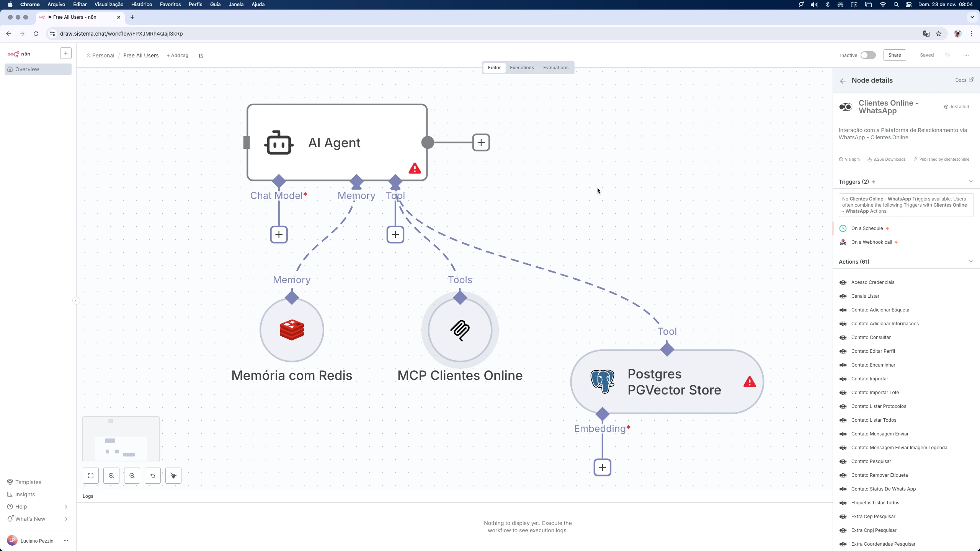Open Templates in the sidebar
This screenshot has width=980, height=551.
[x=38, y=482]
